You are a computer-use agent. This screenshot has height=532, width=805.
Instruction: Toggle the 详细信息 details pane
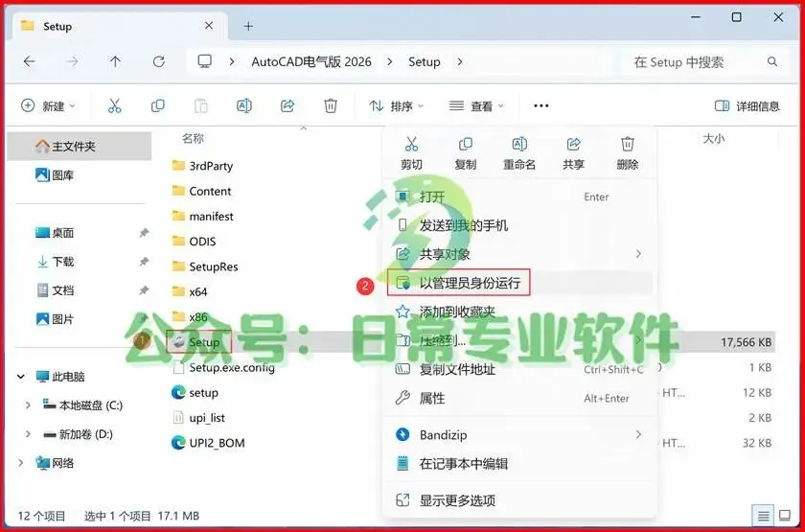[747, 105]
